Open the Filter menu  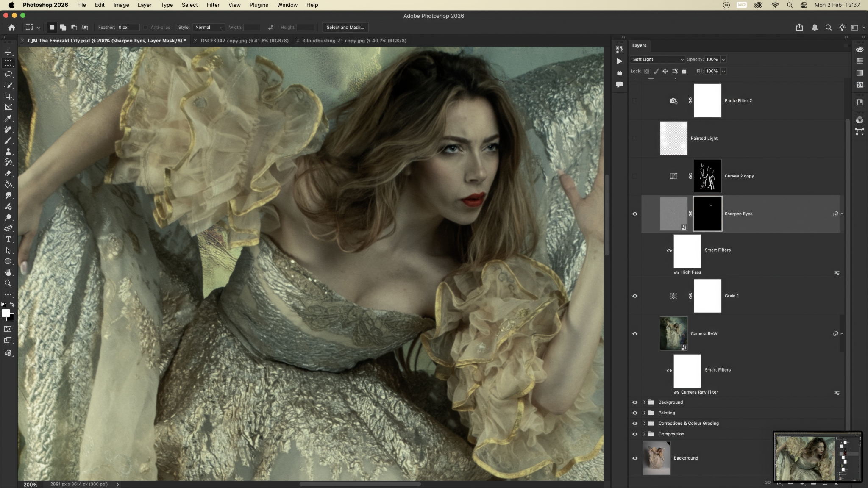(213, 5)
